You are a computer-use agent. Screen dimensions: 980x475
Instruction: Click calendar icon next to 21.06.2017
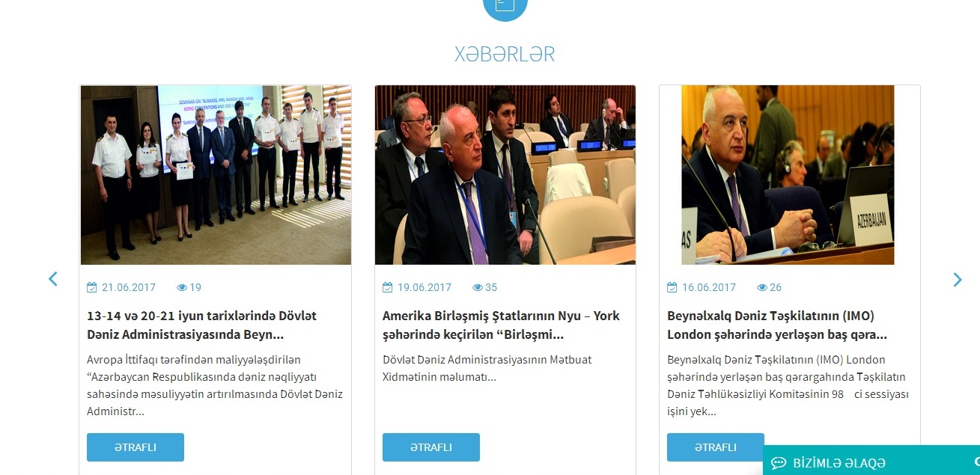(x=92, y=287)
